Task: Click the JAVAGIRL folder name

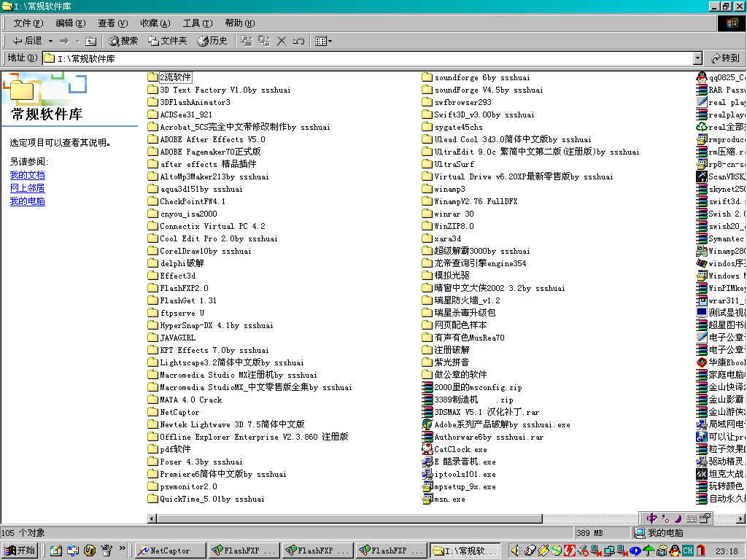Action: tap(177, 338)
